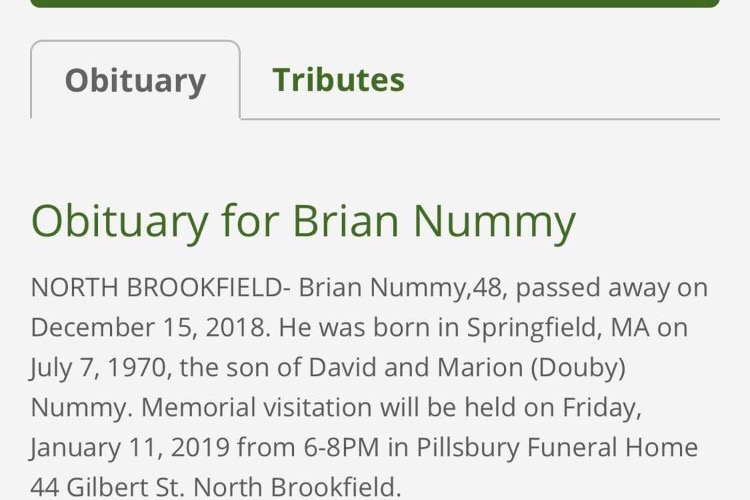This screenshot has width=750, height=500.
Task: Click the date 'December 15, 2018'
Action: pyautogui.click(x=148, y=328)
